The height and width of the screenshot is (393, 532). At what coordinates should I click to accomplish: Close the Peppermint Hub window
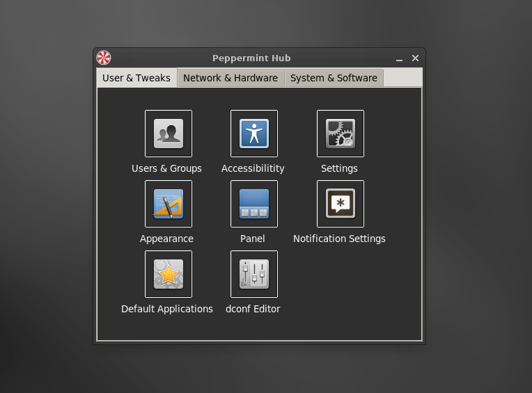415,58
